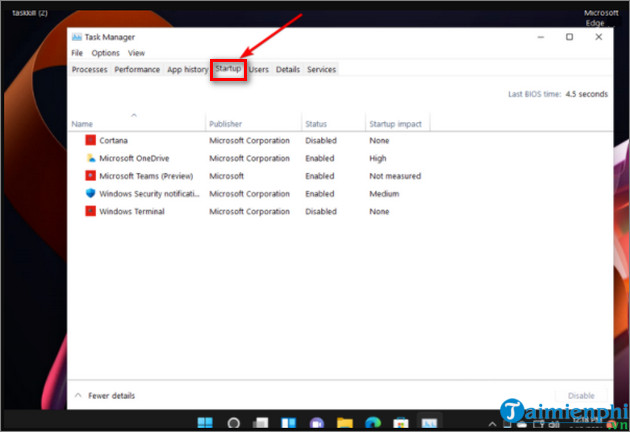
Task: Click the Medium startup impact value
Action: tap(384, 193)
